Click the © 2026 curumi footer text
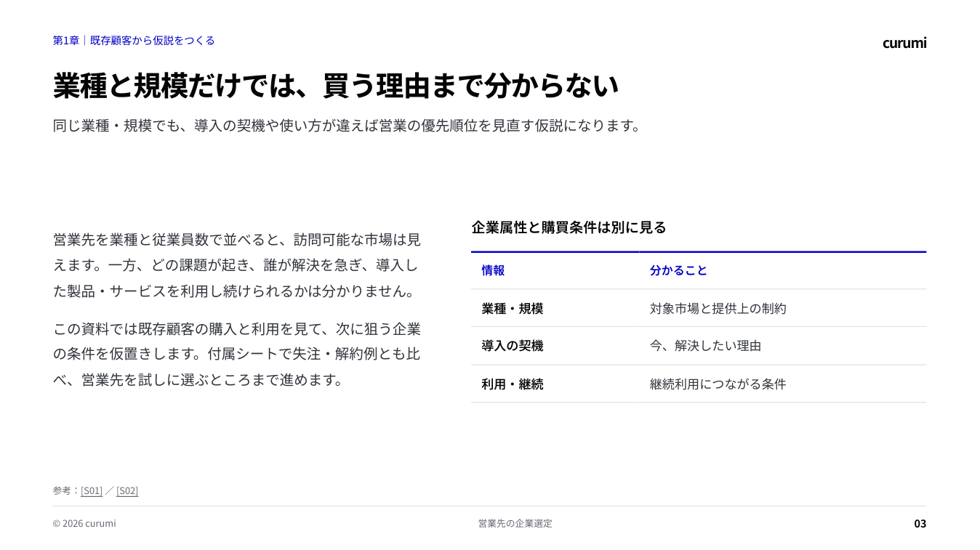This screenshot has height=550, width=980. [x=84, y=523]
